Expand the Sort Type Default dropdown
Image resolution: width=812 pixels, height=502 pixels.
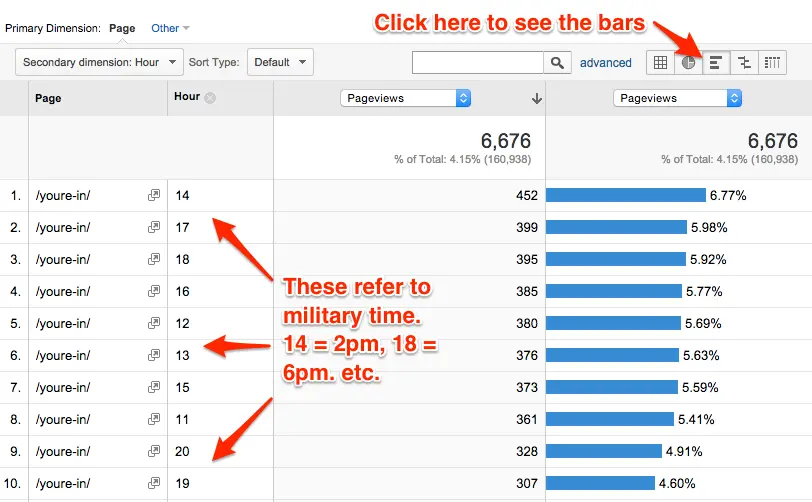[279, 62]
